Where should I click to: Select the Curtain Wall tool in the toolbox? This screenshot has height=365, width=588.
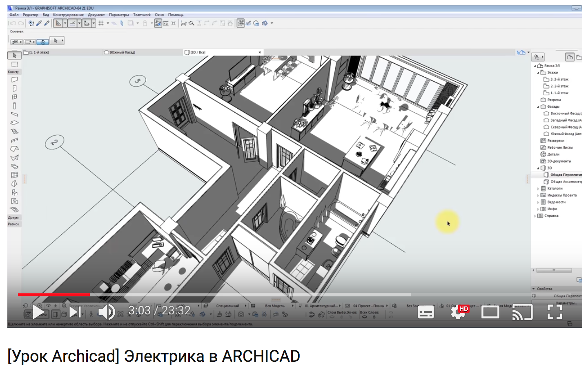[14, 175]
